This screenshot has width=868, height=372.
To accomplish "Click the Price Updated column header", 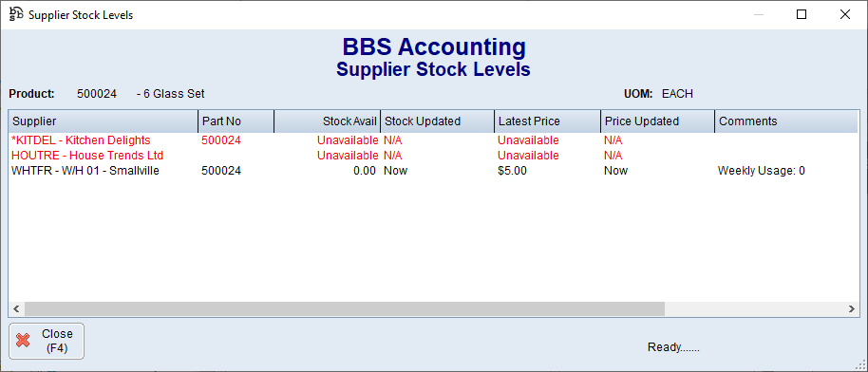I will click(x=657, y=121).
